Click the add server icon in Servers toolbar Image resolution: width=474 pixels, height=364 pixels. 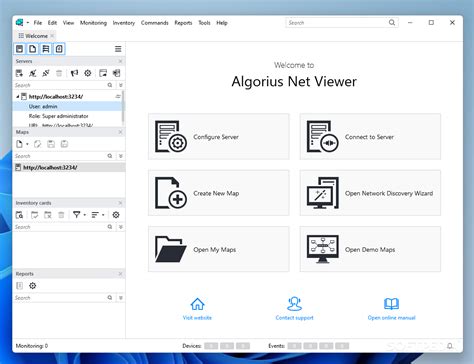click(19, 73)
